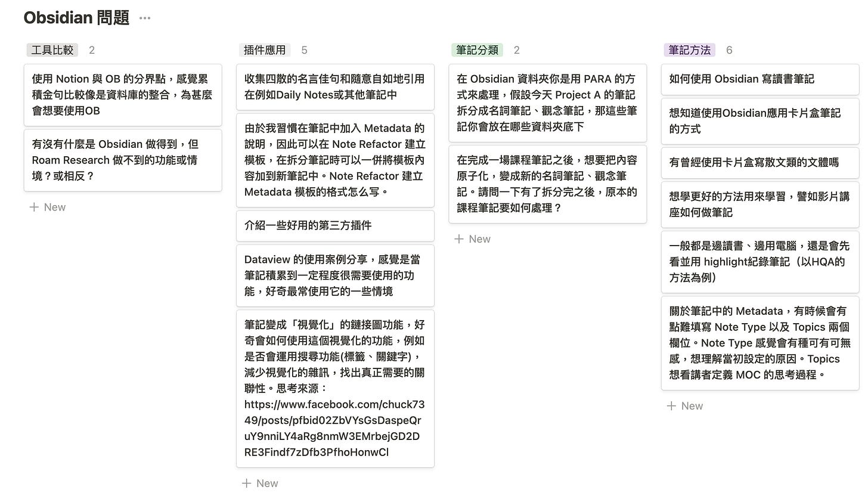The width and height of the screenshot is (868, 496).
Task: Click the count 6 beside 筆記方法
Action: click(729, 50)
